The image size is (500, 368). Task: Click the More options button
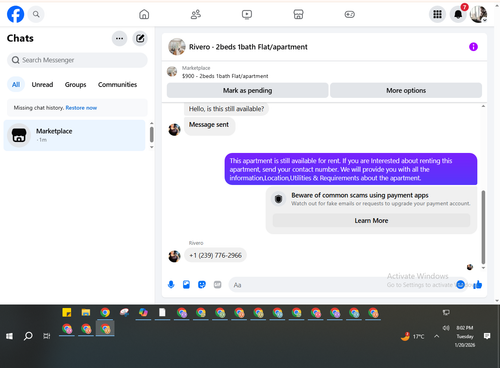[406, 90]
